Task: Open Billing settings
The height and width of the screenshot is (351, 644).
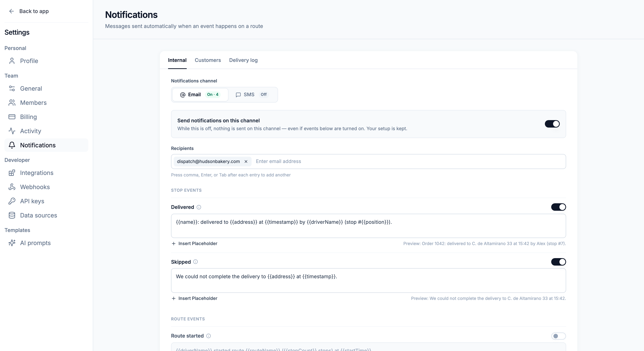Action: click(x=46, y=117)
